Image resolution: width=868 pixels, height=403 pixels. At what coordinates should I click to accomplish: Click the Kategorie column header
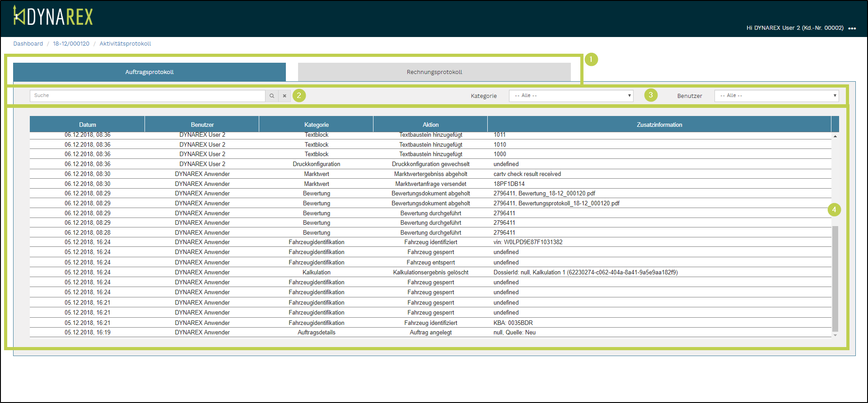point(316,125)
